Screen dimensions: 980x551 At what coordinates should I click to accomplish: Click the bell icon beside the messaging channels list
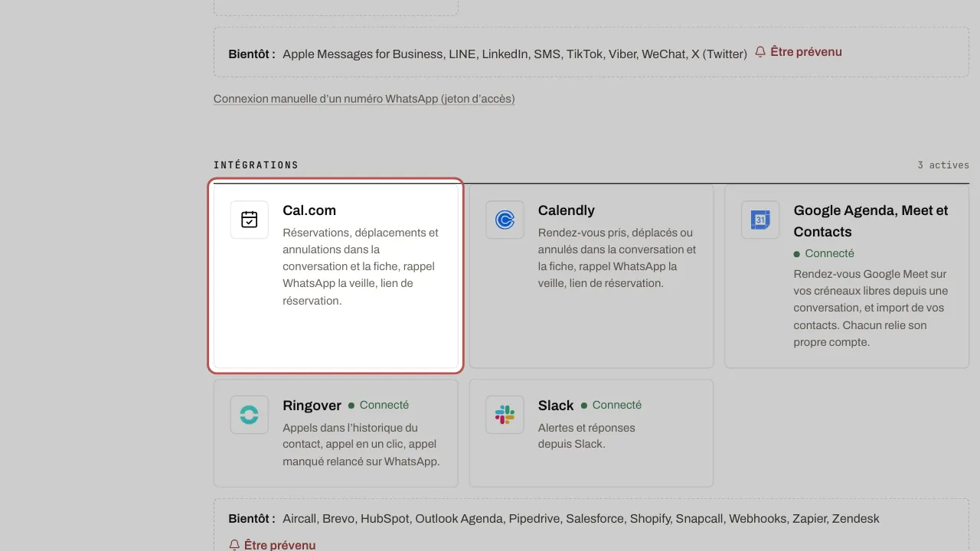click(760, 52)
